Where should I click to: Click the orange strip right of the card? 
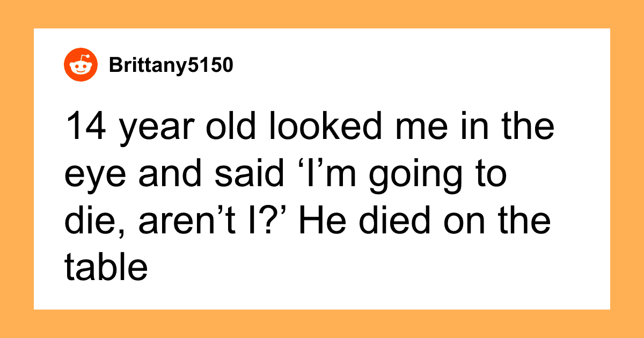coord(627,169)
